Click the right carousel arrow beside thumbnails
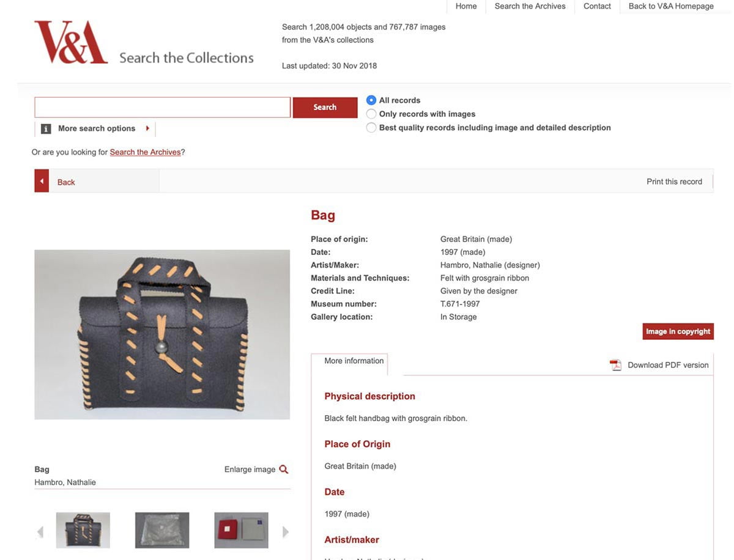The image size is (734, 560). tap(285, 532)
